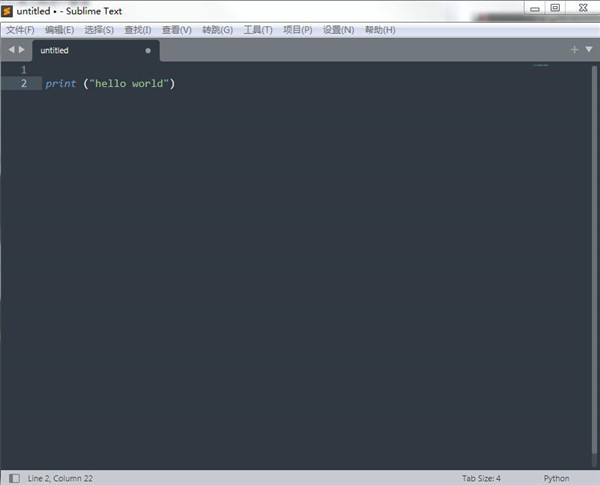Open the 编辑(E) menu

pyautogui.click(x=59, y=30)
